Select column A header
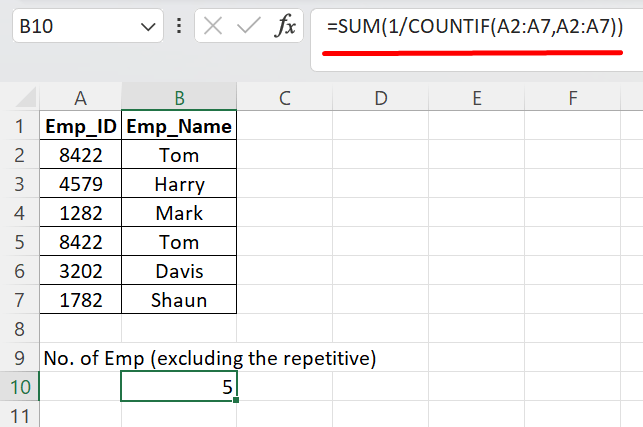The width and height of the screenshot is (643, 427). click(80, 98)
